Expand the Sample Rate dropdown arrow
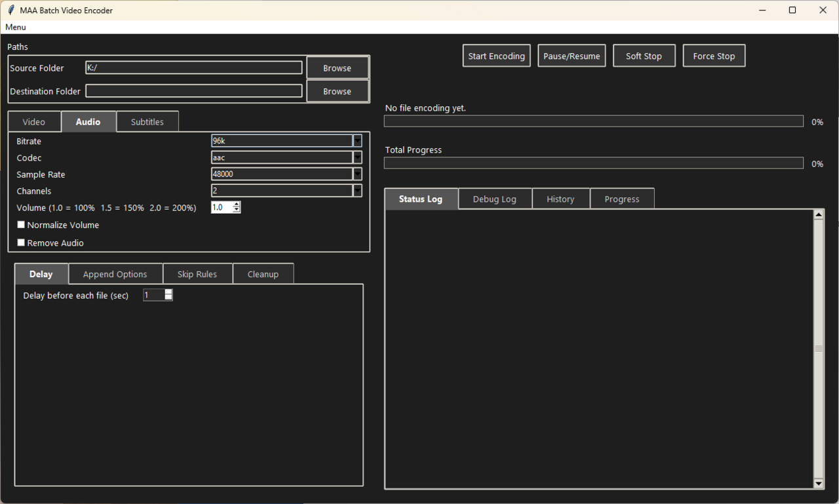 (357, 174)
